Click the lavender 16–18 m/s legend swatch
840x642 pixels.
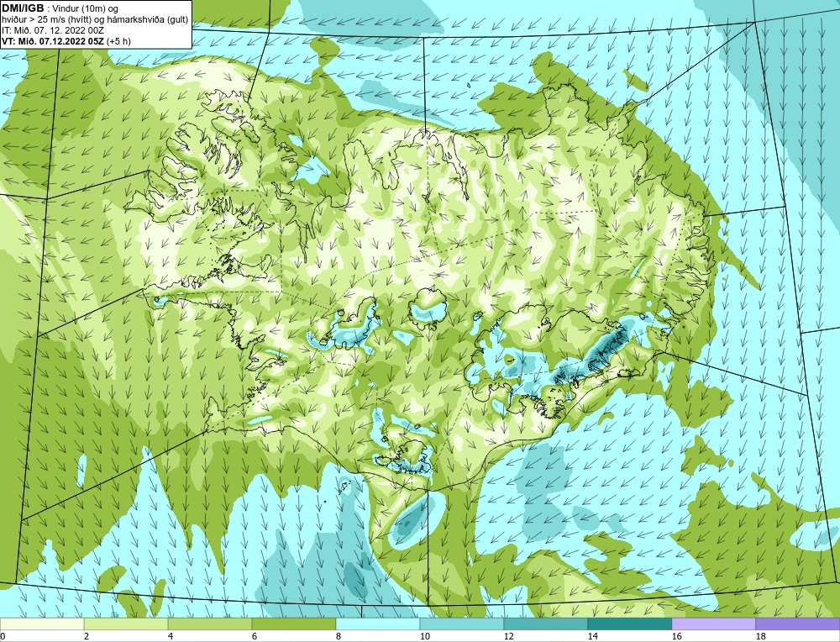[713, 624]
